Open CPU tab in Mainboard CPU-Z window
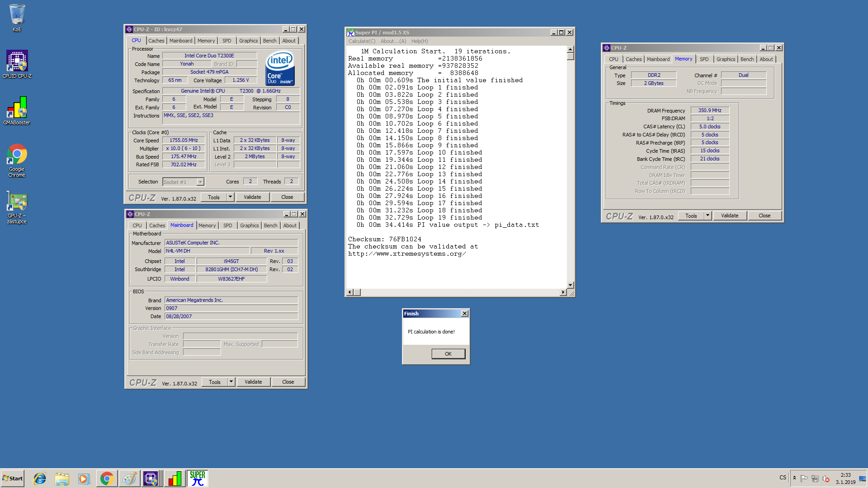This screenshot has height=488, width=868. pos(137,225)
